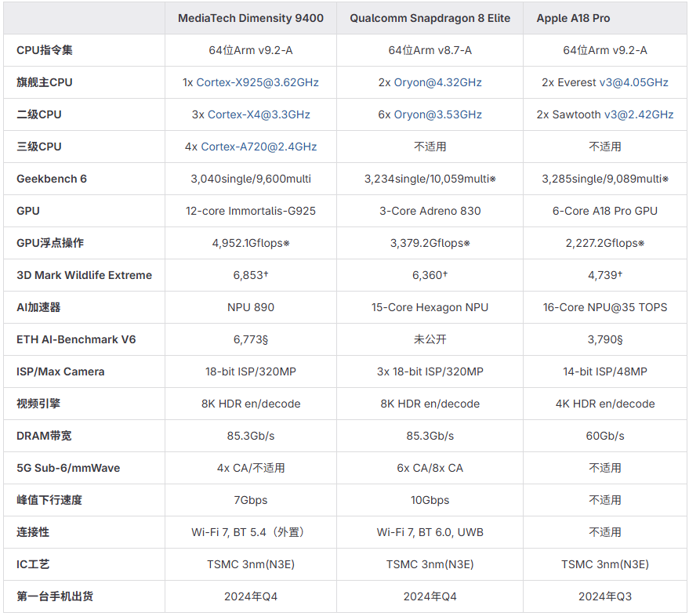Select the NPU 890 cell
The width and height of the screenshot is (689, 616).
point(251,307)
